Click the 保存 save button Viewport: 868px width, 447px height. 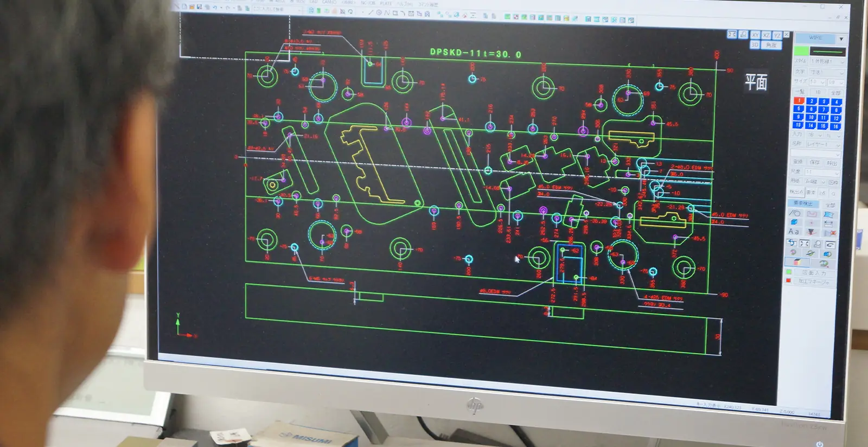pos(815,162)
